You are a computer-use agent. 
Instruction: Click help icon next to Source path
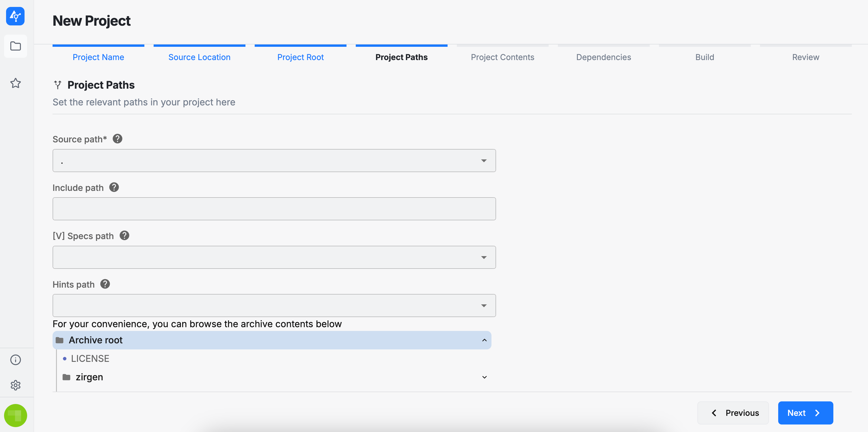coord(117,139)
